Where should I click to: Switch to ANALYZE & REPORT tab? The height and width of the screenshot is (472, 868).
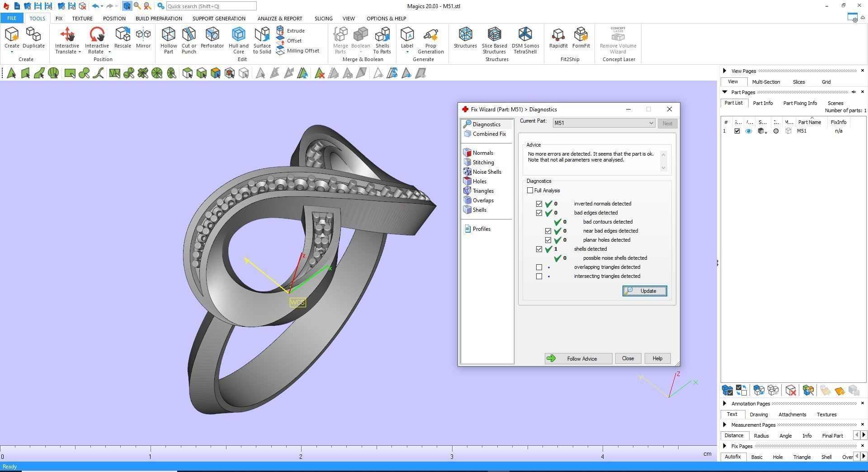pos(280,19)
